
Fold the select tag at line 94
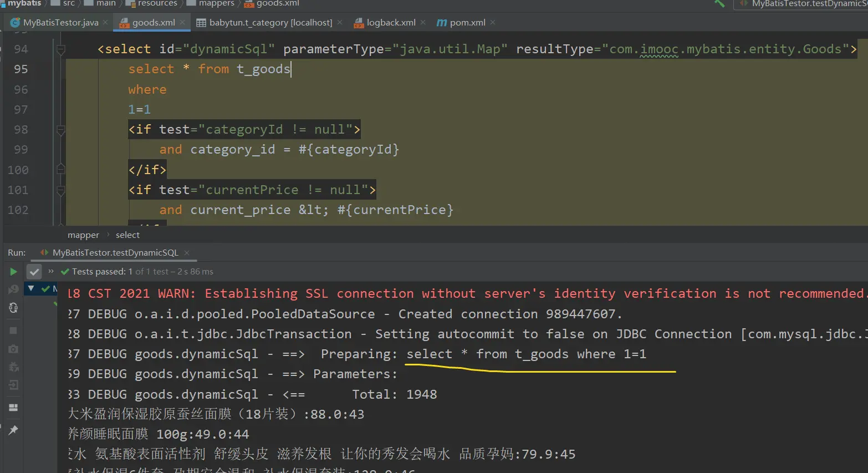tap(61, 49)
